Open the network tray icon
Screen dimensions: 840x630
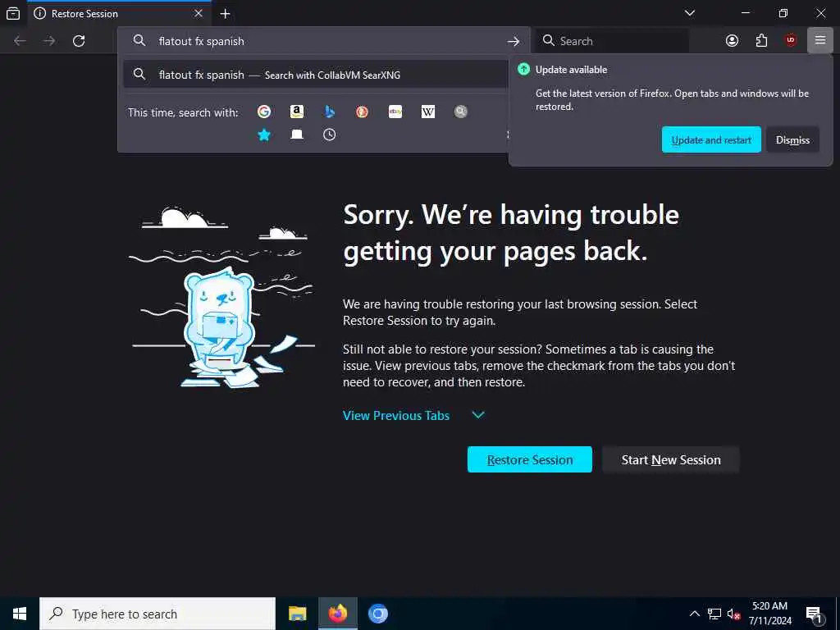(714, 614)
